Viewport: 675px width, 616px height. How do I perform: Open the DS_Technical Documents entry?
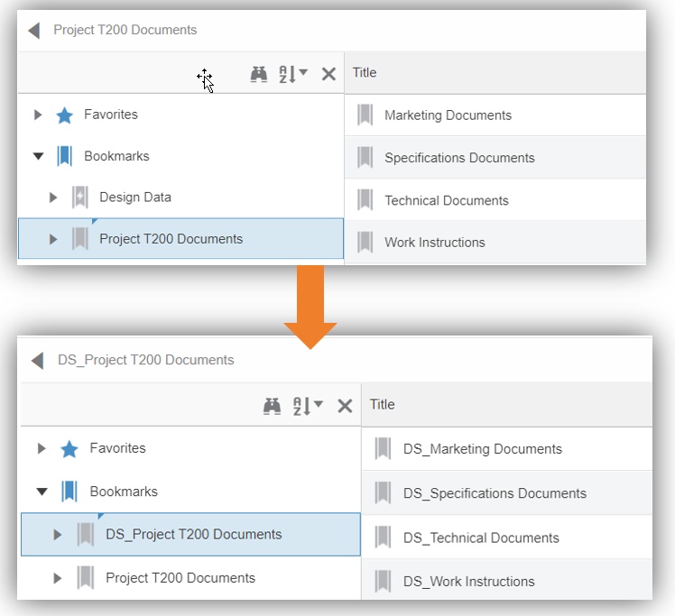481,538
